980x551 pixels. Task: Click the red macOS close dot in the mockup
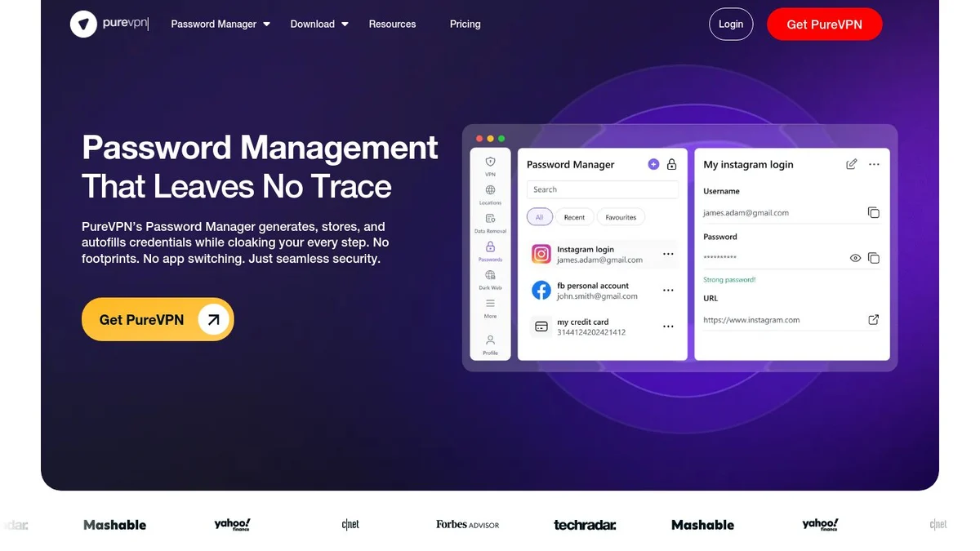(479, 139)
